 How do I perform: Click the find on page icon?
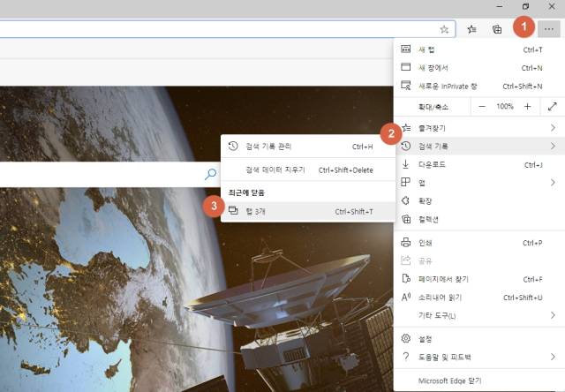pyautogui.click(x=406, y=278)
